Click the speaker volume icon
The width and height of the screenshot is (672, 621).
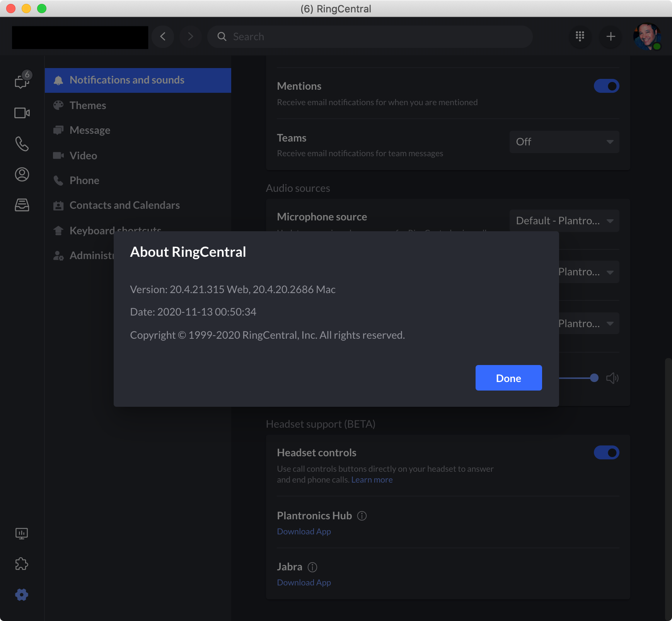tap(612, 378)
